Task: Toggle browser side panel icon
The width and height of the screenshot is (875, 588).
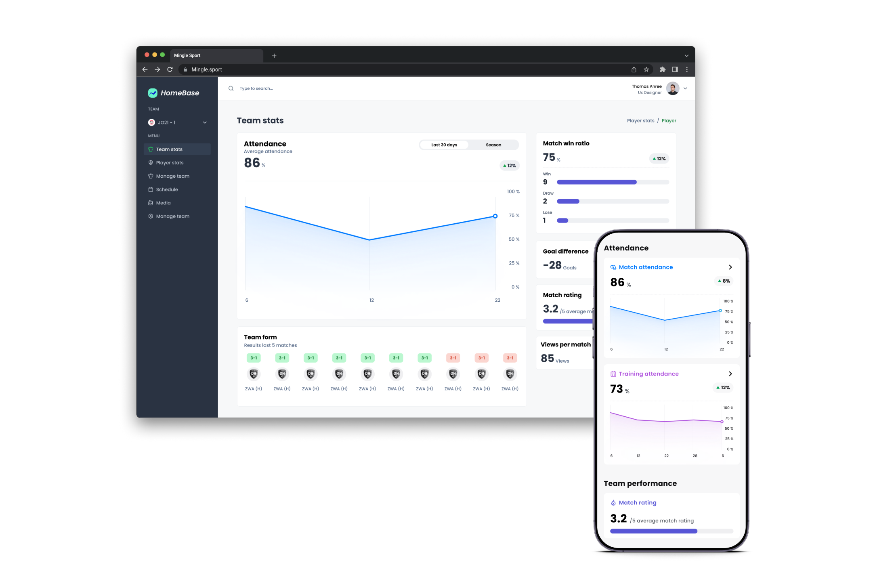Action: tap(675, 69)
